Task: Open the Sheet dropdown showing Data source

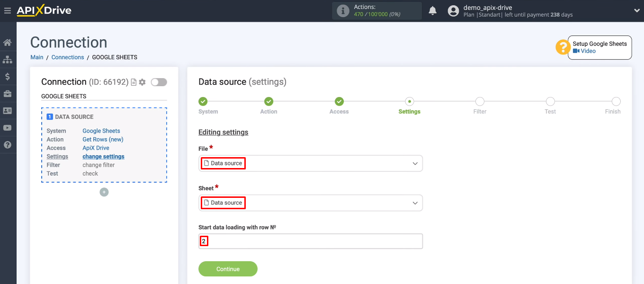Action: (311, 203)
